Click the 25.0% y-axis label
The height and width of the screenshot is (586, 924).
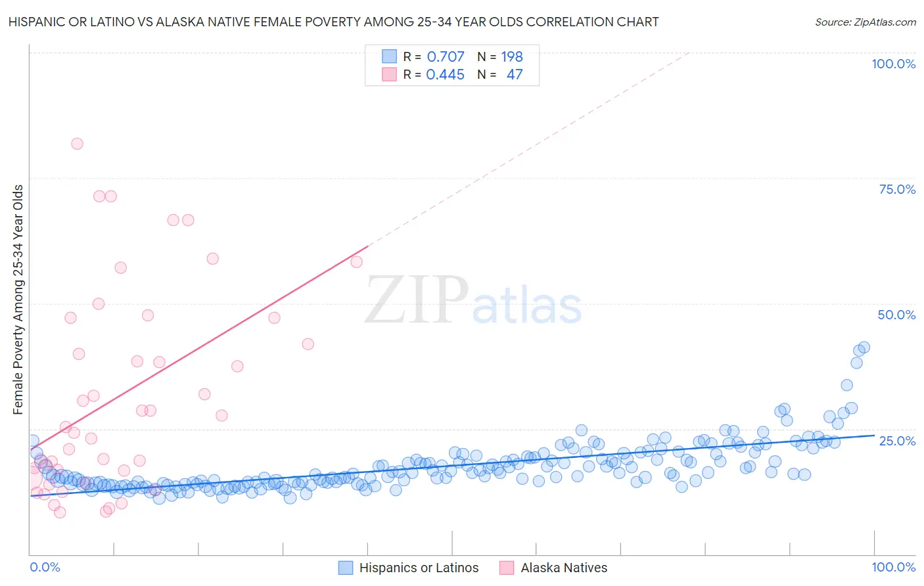pos(897,440)
